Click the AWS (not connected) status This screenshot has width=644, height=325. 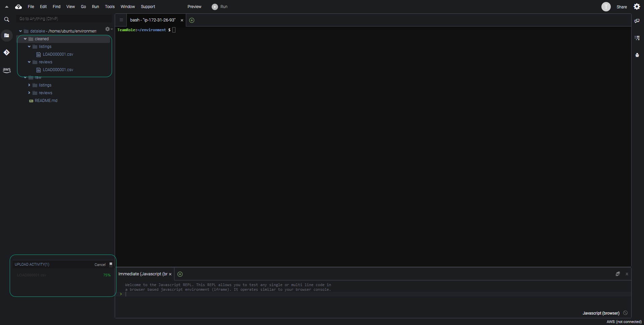click(624, 322)
